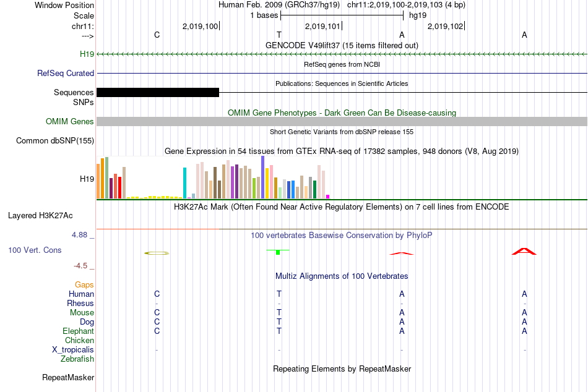
Task: Click the Publications: Sequences in Scientific Articles title
Action: [342, 83]
